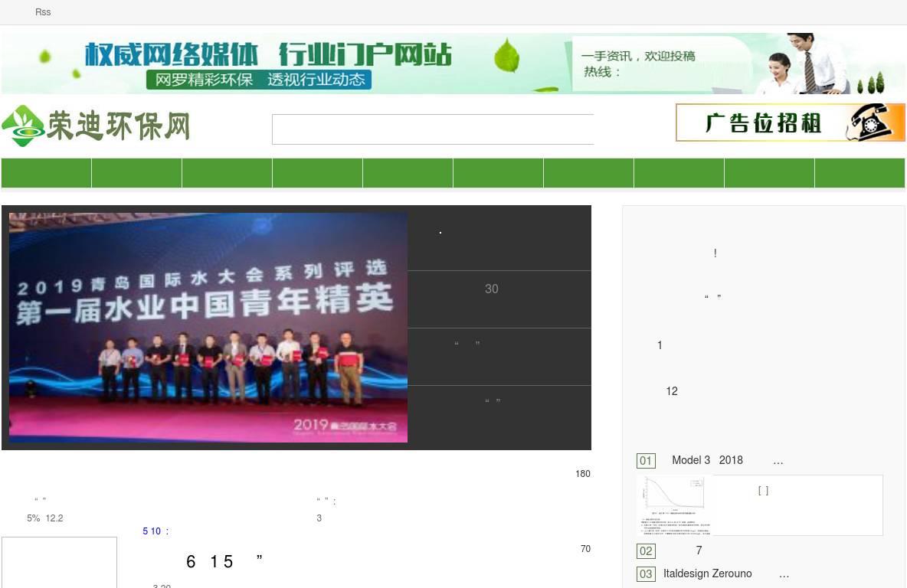Click the 01 rank badge
Screen dimensions: 907x588
point(646,461)
